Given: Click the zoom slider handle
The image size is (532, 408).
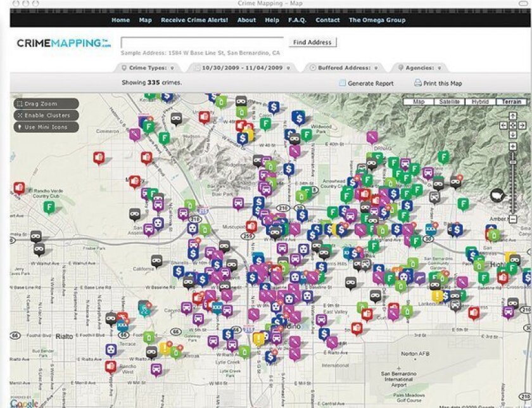Looking at the screenshot, I should point(512,162).
